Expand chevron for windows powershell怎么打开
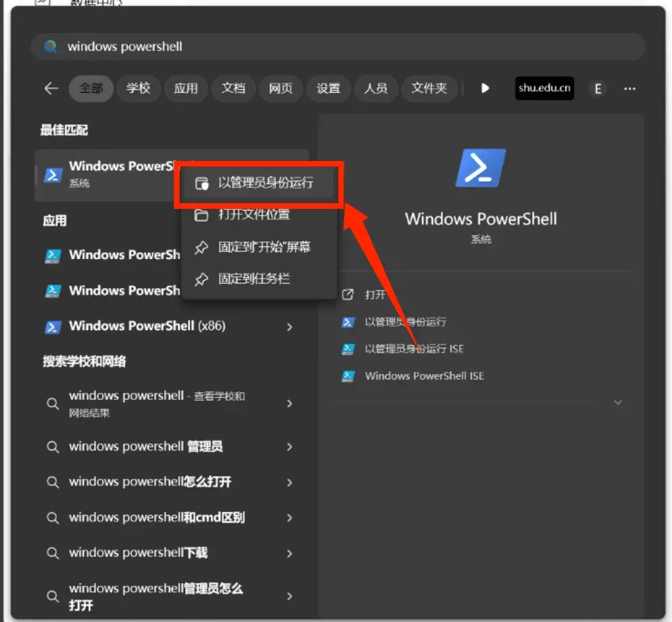Screen dimensions: 672x622 [x=290, y=483]
